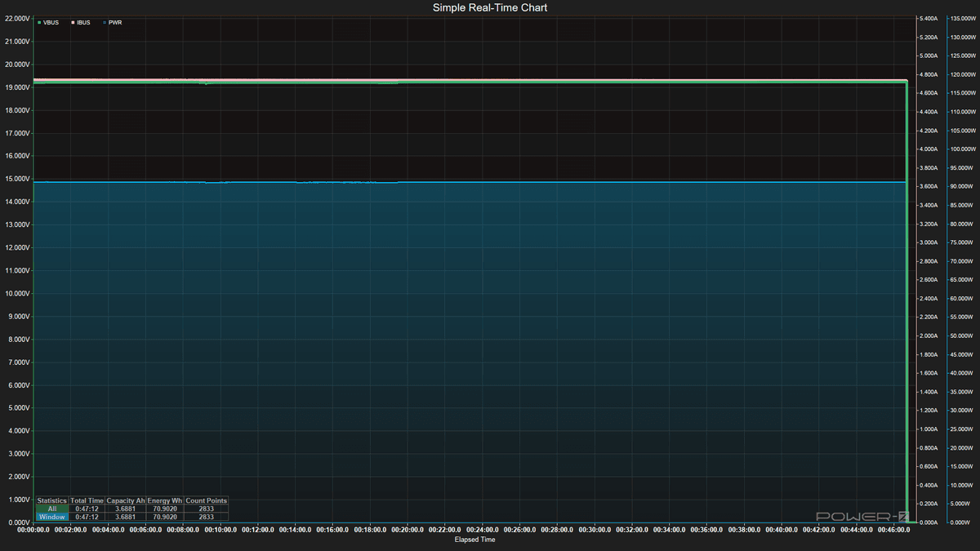Click the 00:46:00.0 time axis label
The image size is (980, 551).
tap(893, 530)
